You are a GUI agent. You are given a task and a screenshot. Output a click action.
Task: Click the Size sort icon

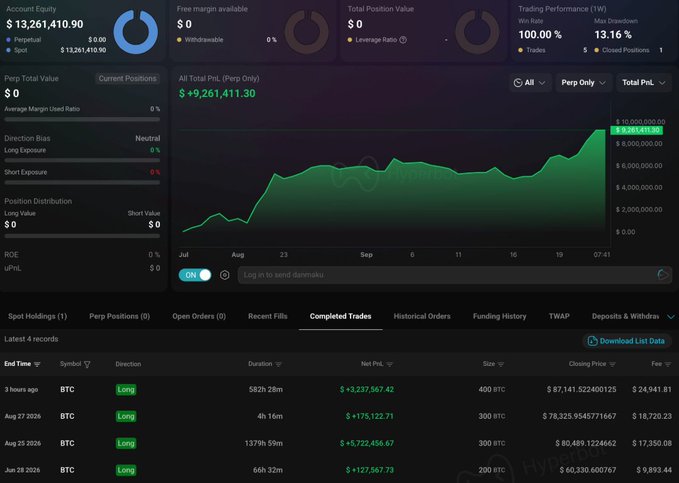[x=501, y=364]
